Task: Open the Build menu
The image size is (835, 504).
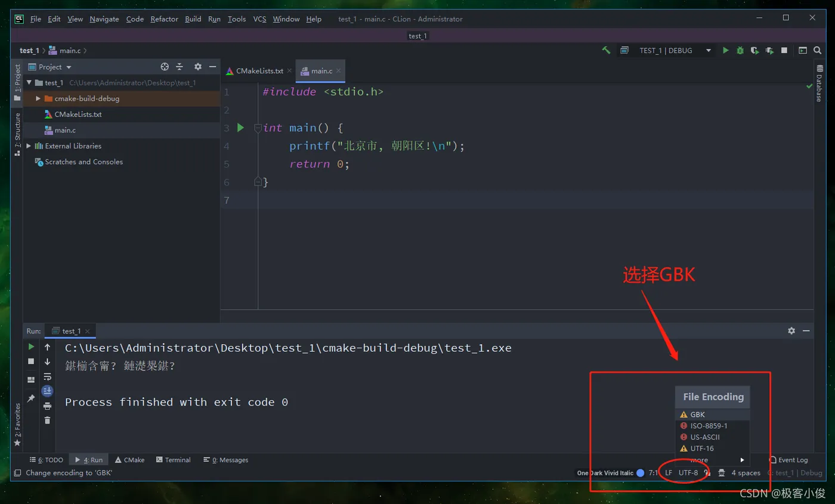Action: click(x=193, y=19)
